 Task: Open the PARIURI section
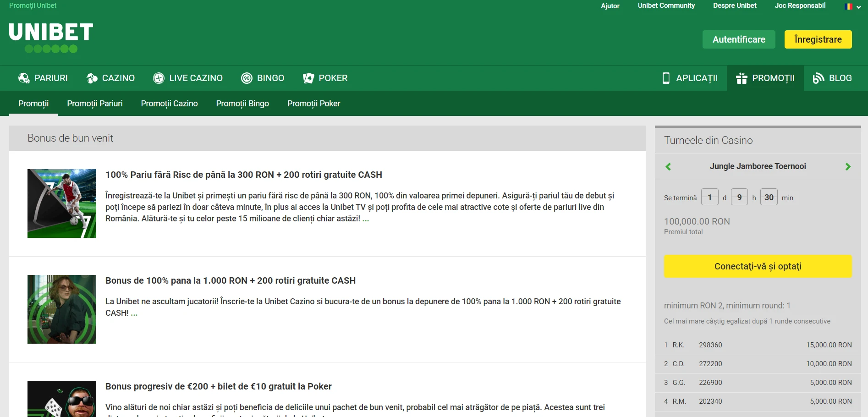pos(43,78)
